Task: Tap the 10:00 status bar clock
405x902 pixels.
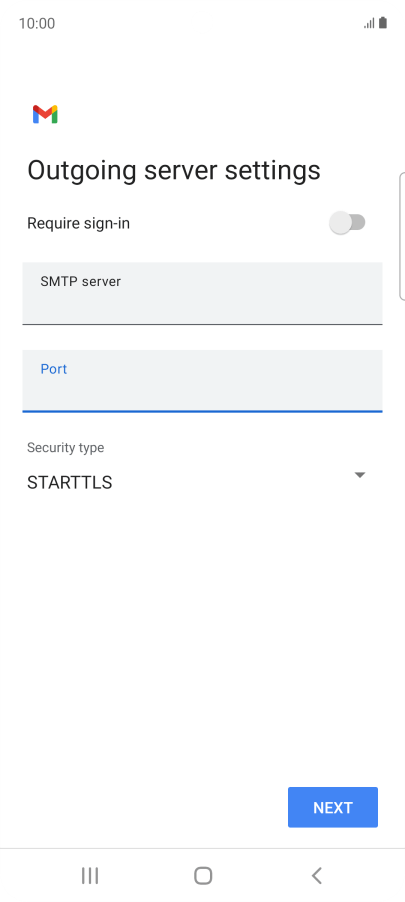Action: click(37, 24)
